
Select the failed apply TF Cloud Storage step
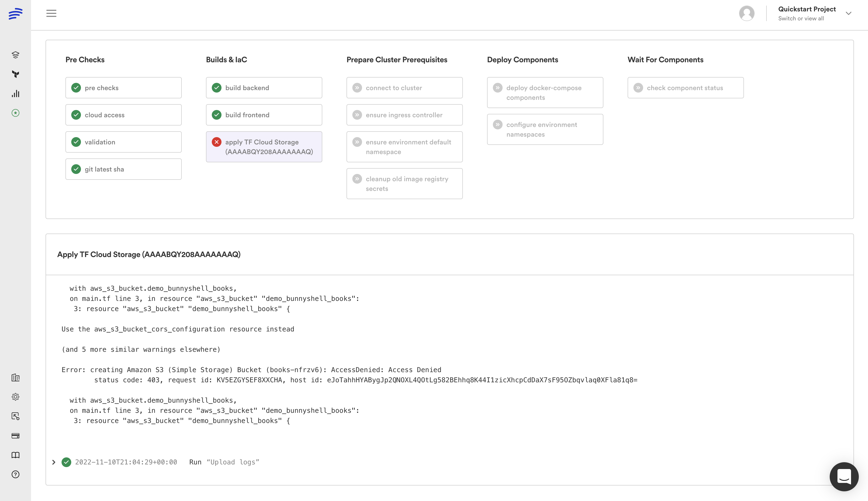point(264,147)
